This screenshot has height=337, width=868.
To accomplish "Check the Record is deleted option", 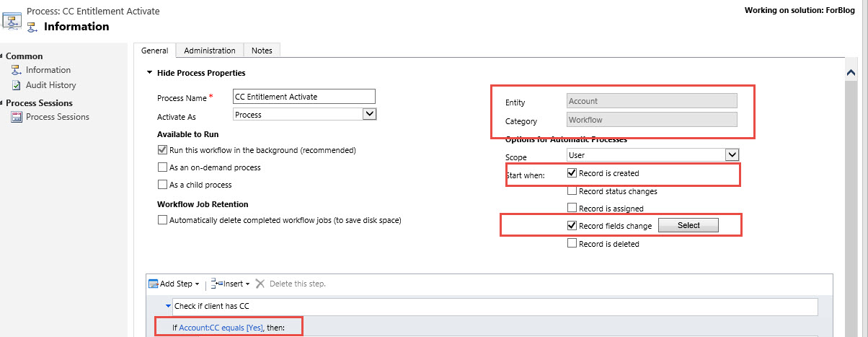I will pyautogui.click(x=572, y=244).
